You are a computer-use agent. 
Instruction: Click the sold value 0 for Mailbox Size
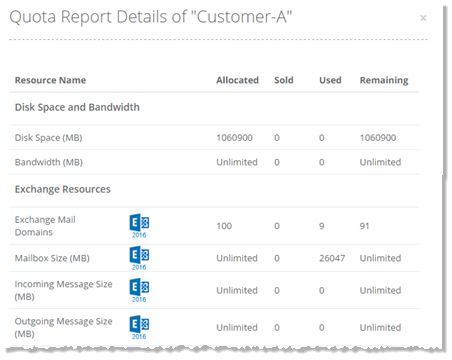tap(277, 258)
